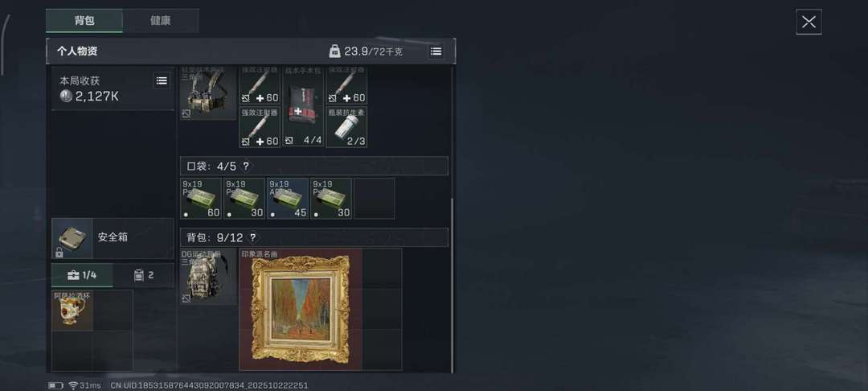Click the inventory vertical scrollbar

[452, 286]
